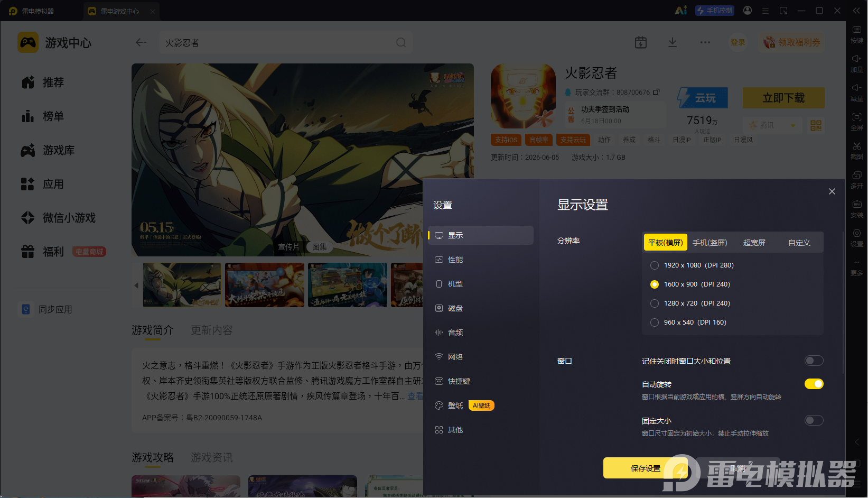
Task: Choose 自定义 resolution mode
Action: tap(799, 243)
